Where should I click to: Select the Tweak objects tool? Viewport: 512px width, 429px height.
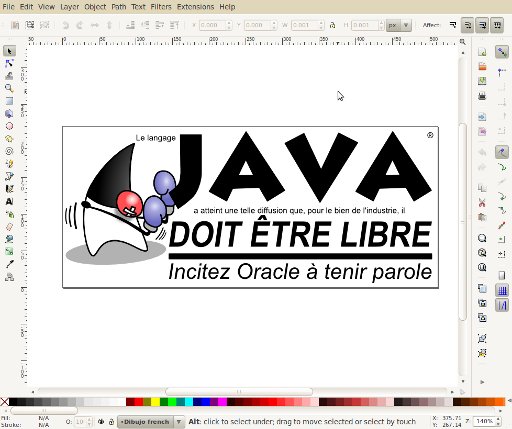point(9,76)
